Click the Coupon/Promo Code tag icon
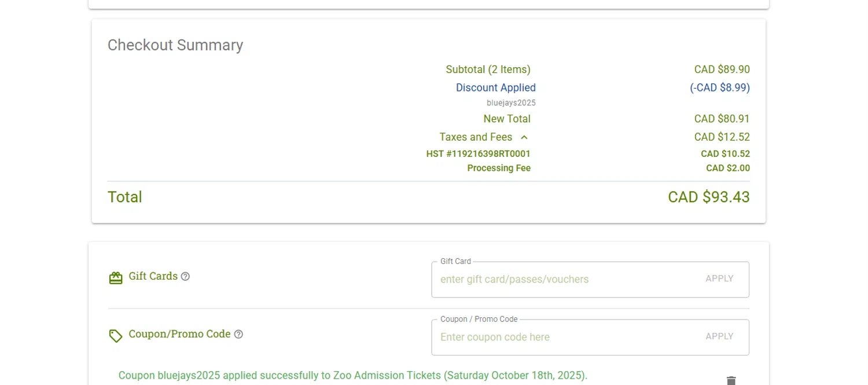 (x=116, y=336)
